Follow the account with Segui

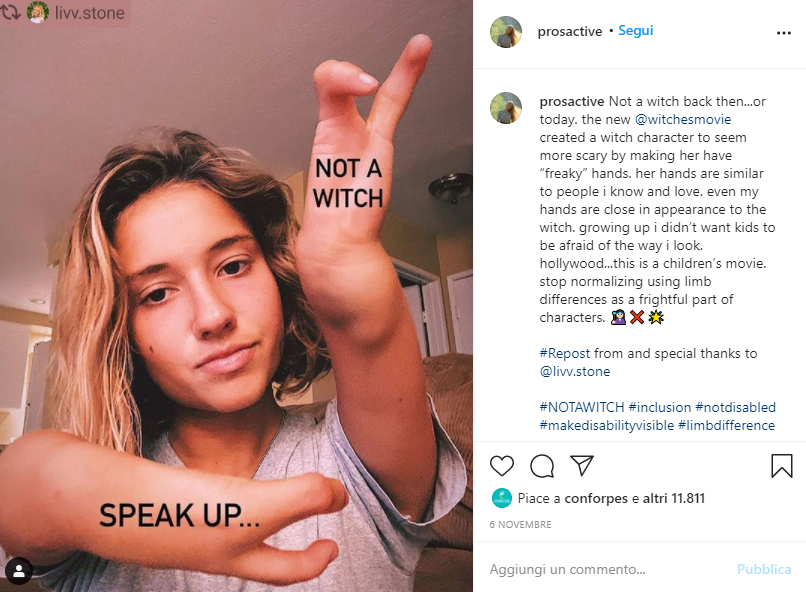(x=635, y=31)
